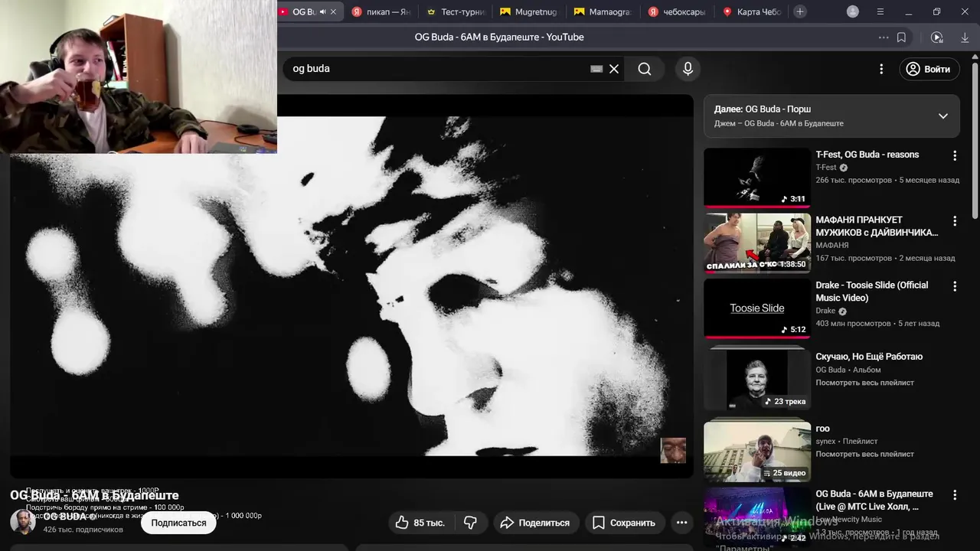Open more actions under the video
Viewport: 980px width, 551px height.
click(681, 523)
